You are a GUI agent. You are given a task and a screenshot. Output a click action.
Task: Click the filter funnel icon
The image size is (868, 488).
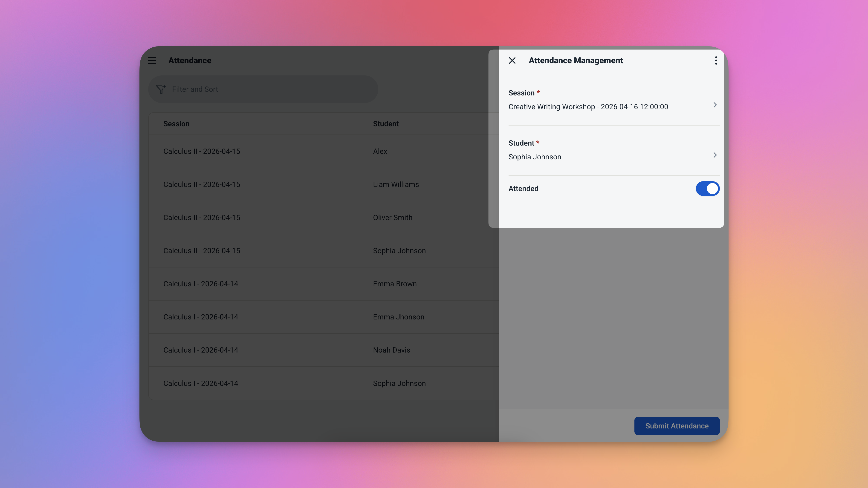click(x=161, y=89)
